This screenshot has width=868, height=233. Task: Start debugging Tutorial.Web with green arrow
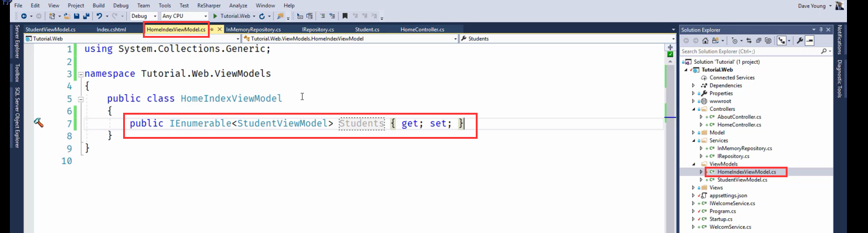click(215, 15)
